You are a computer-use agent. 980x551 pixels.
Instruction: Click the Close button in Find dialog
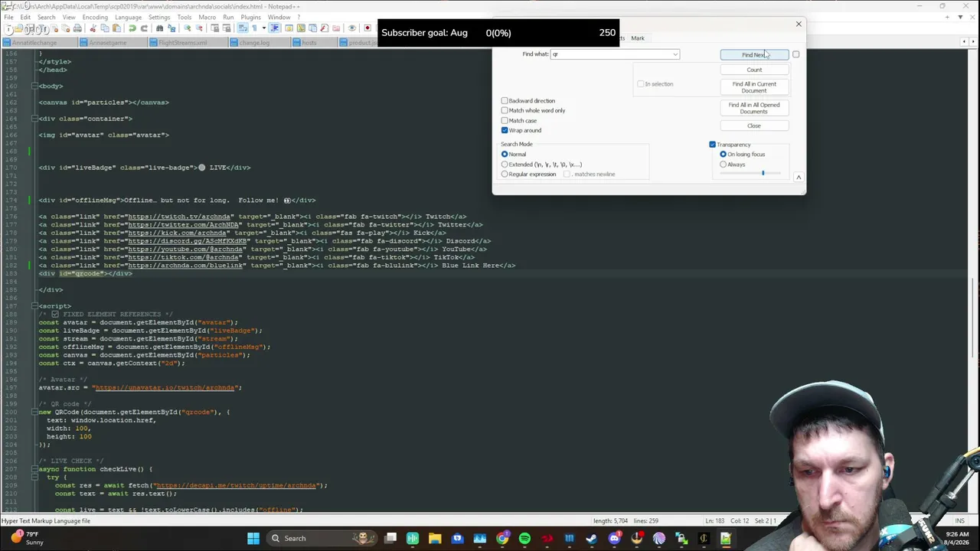[754, 126]
